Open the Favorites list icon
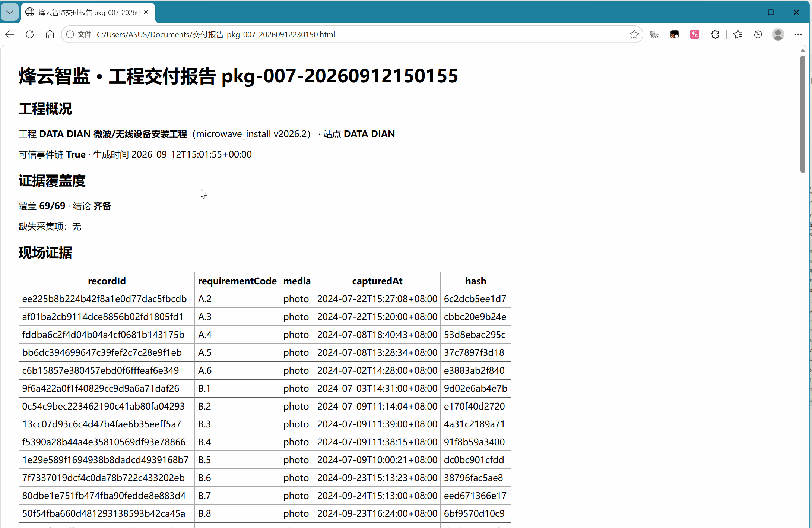This screenshot has height=528, width=812. [x=738, y=34]
